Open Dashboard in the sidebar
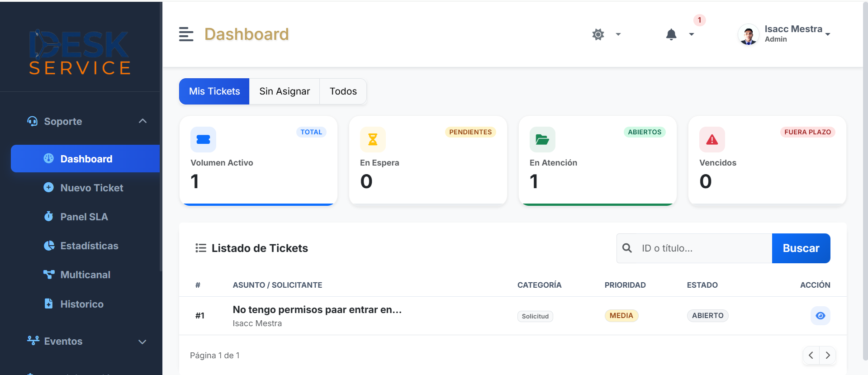The height and width of the screenshot is (375, 868). [x=85, y=159]
